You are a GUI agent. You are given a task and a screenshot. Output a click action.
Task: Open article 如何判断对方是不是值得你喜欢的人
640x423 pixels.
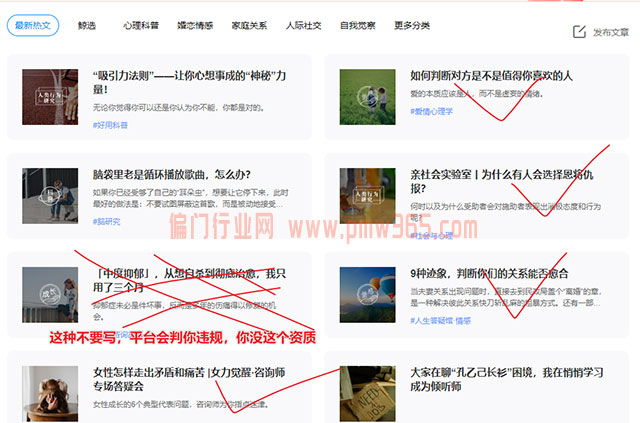[x=491, y=76]
